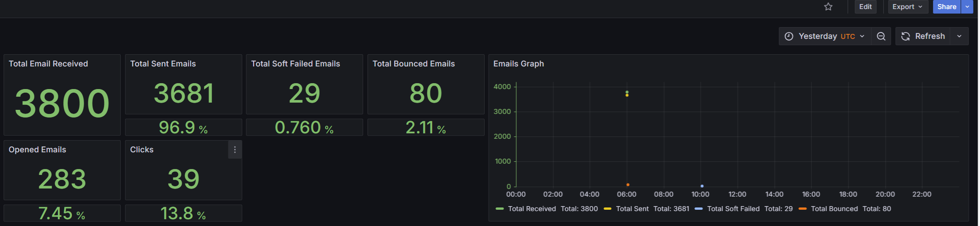The width and height of the screenshot is (980, 226).
Task: Click the Emails Graph panel title
Action: click(x=518, y=64)
